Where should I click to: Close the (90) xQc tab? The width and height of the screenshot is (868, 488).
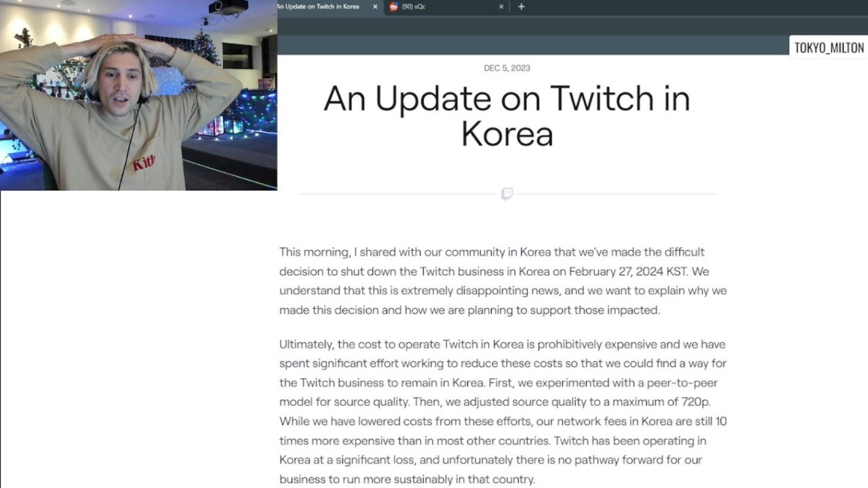(501, 7)
